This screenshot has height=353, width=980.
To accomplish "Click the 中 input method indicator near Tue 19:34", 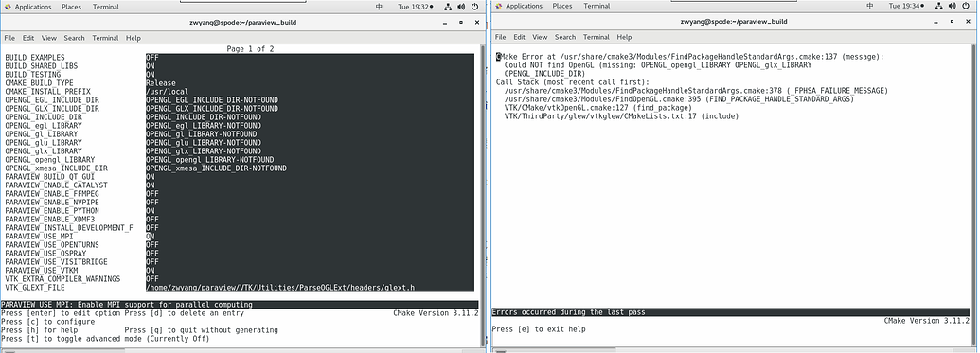I will tap(870, 7).
